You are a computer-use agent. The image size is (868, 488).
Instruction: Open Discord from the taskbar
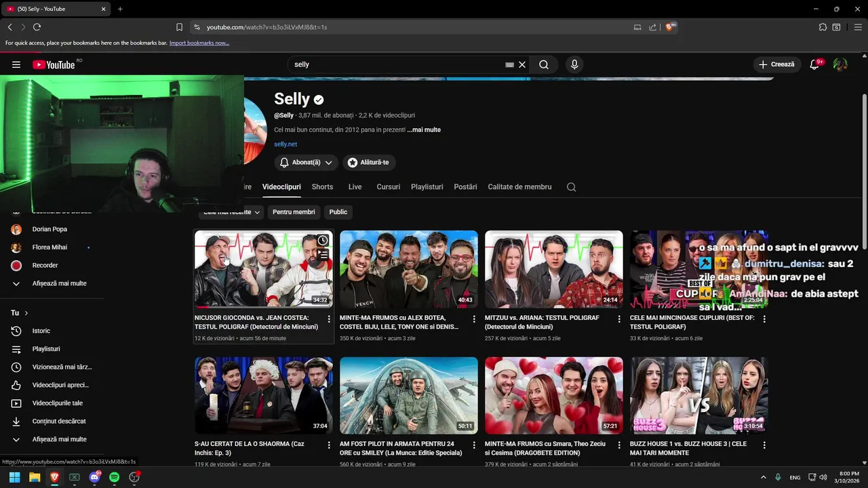(x=94, y=477)
